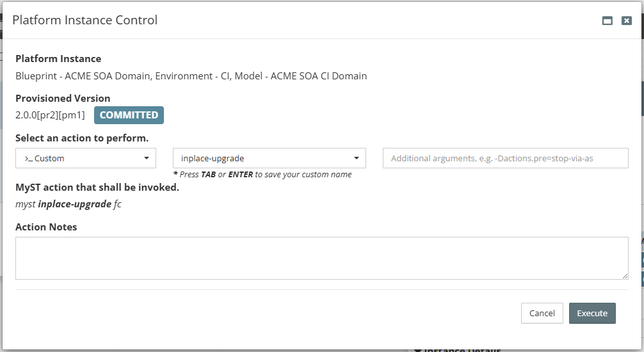Image resolution: width=644 pixels, height=352 pixels.
Task: Maximize the Platform Instance Control dialog
Action: click(608, 20)
